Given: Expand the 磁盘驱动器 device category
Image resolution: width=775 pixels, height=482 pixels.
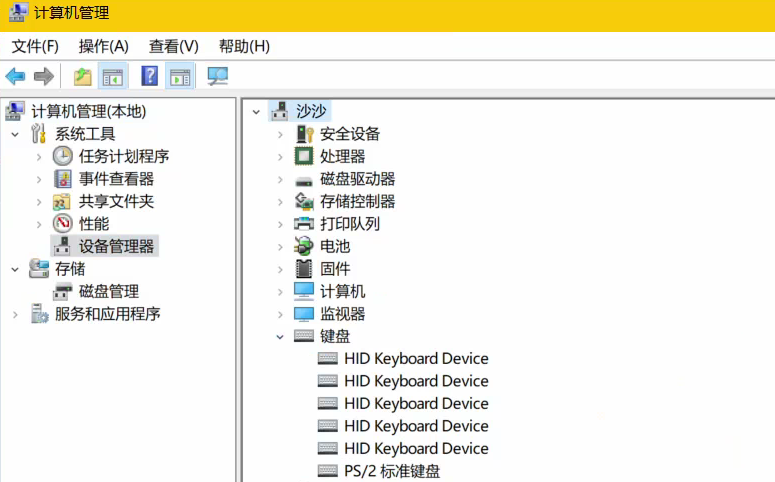Looking at the screenshot, I should click(x=280, y=179).
